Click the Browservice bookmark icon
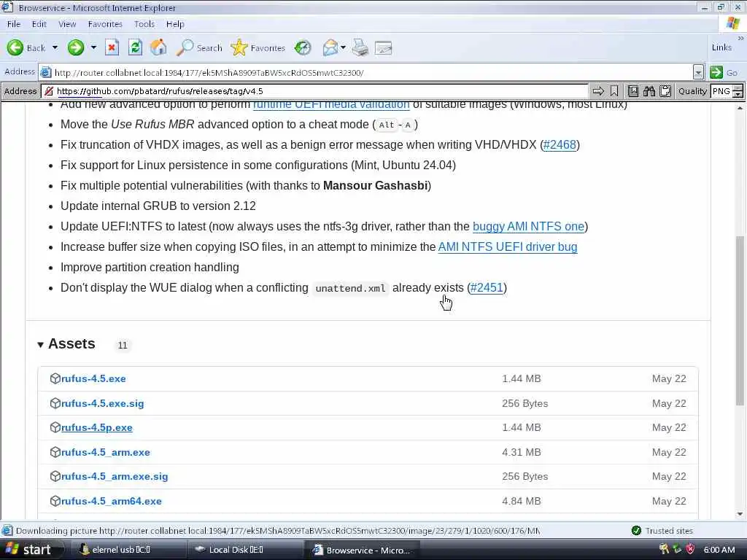Viewport: 747px width, 560px height. click(x=614, y=91)
